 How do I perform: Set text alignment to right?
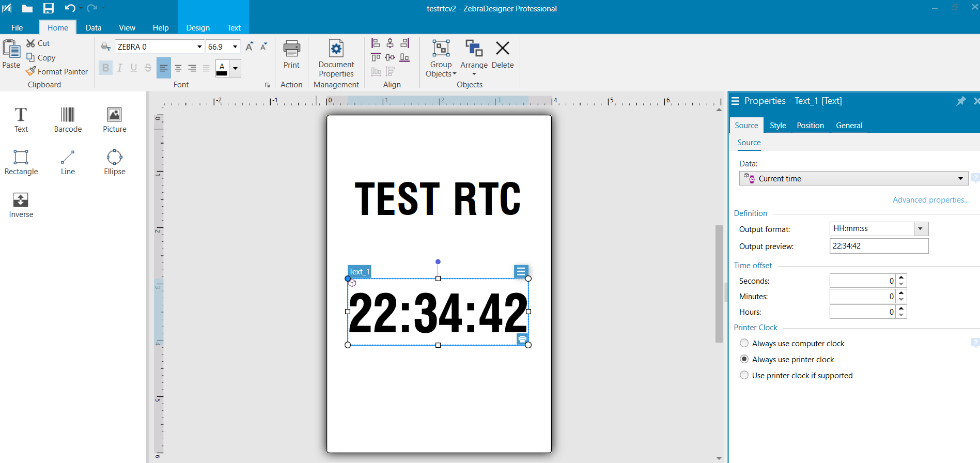coord(192,68)
